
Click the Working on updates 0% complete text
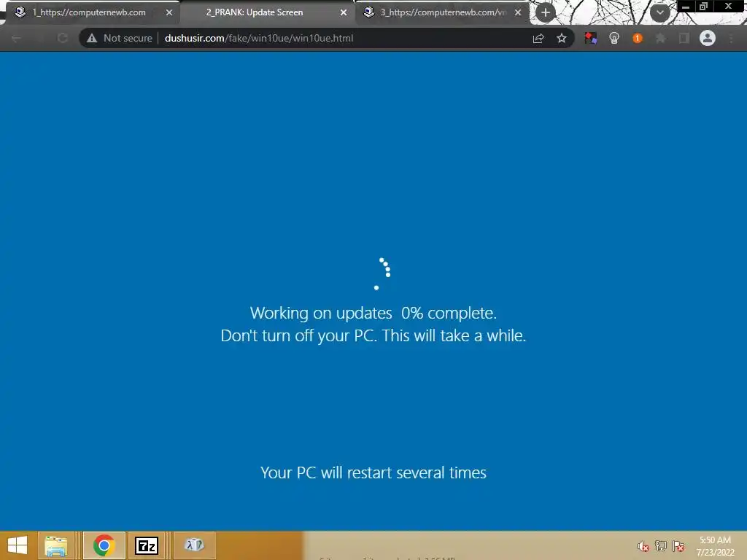(x=373, y=313)
